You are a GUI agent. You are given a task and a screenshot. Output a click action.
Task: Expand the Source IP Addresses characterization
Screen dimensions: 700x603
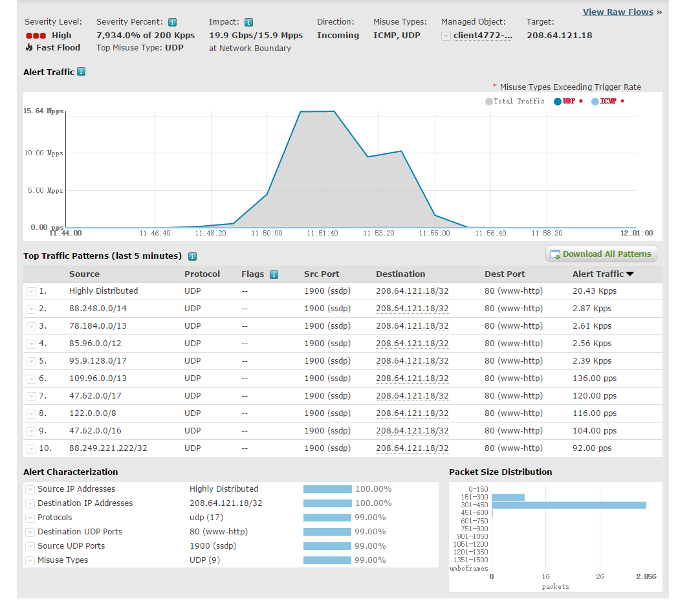point(30,490)
